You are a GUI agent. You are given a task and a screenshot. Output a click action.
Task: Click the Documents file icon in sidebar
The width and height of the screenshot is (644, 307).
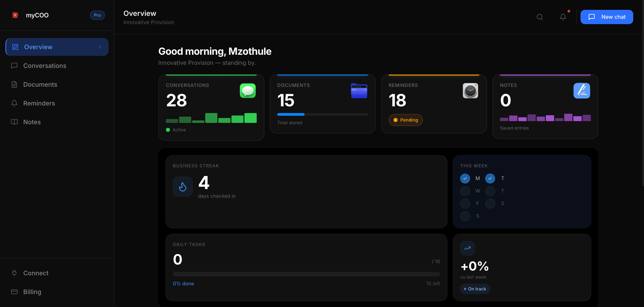[14, 84]
